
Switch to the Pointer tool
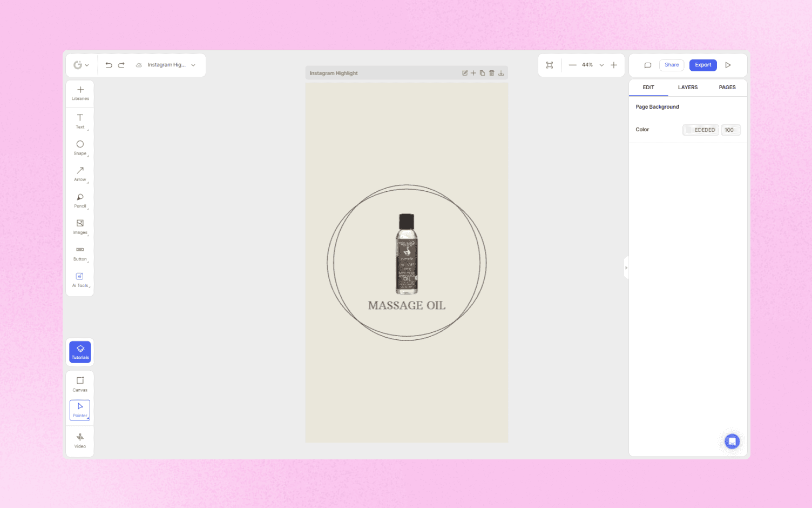point(79,410)
